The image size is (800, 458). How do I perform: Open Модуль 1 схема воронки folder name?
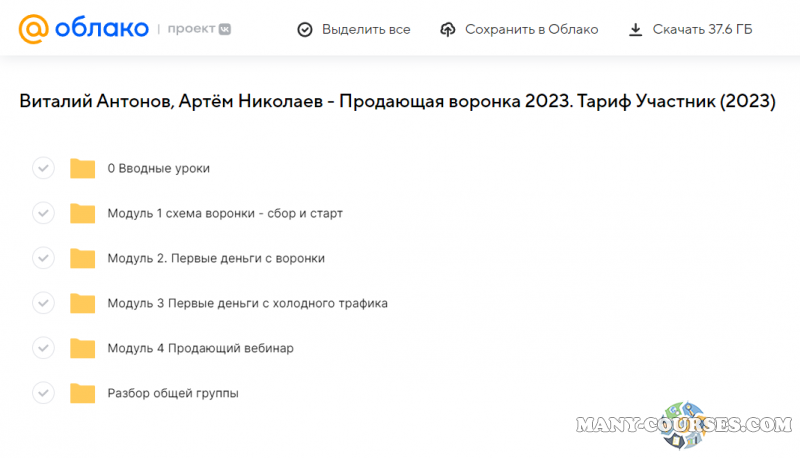(x=225, y=213)
